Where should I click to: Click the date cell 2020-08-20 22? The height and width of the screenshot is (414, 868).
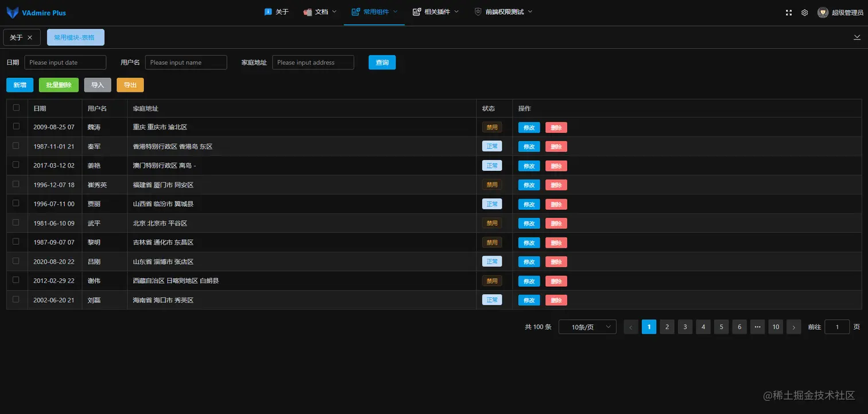pos(54,262)
